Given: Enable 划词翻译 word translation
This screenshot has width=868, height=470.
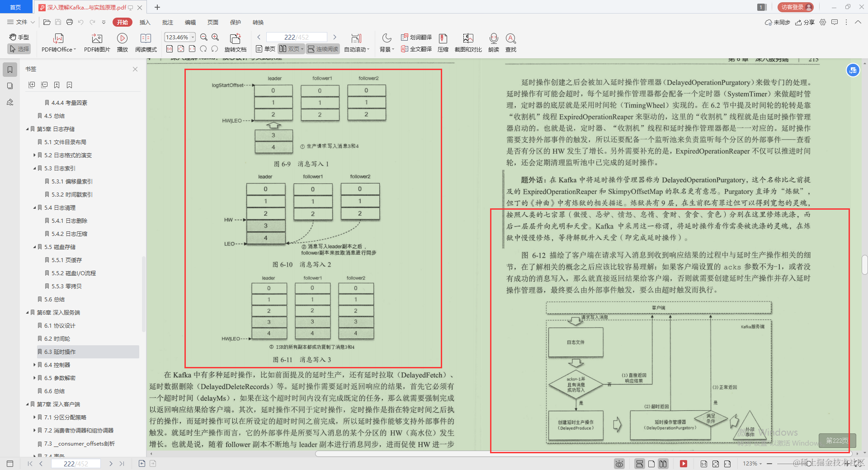Looking at the screenshot, I should pyautogui.click(x=416, y=38).
